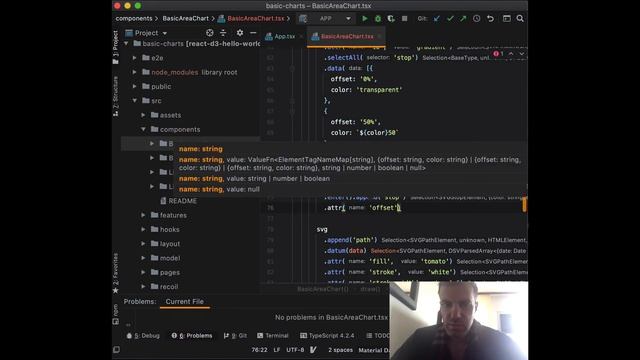
Task: Open the Structure side tool window
Action: (x=116, y=96)
